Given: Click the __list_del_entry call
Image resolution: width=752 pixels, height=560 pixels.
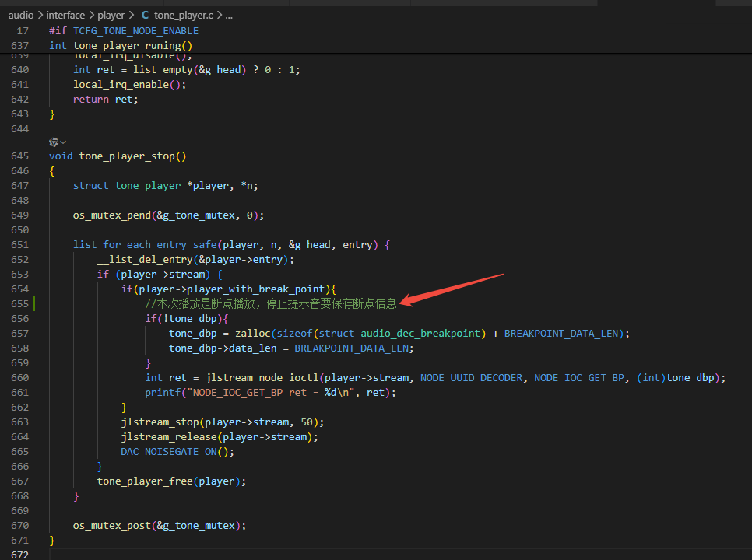Looking at the screenshot, I should click(x=145, y=260).
